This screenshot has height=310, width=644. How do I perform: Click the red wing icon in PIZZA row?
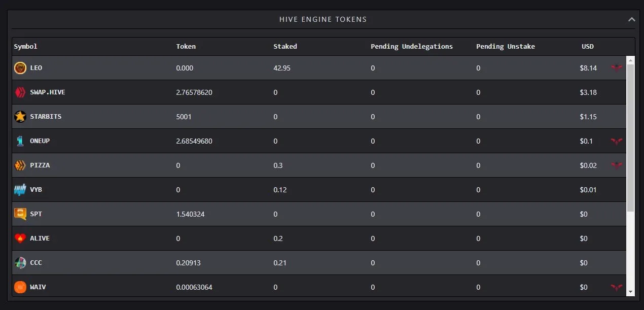[617, 165]
